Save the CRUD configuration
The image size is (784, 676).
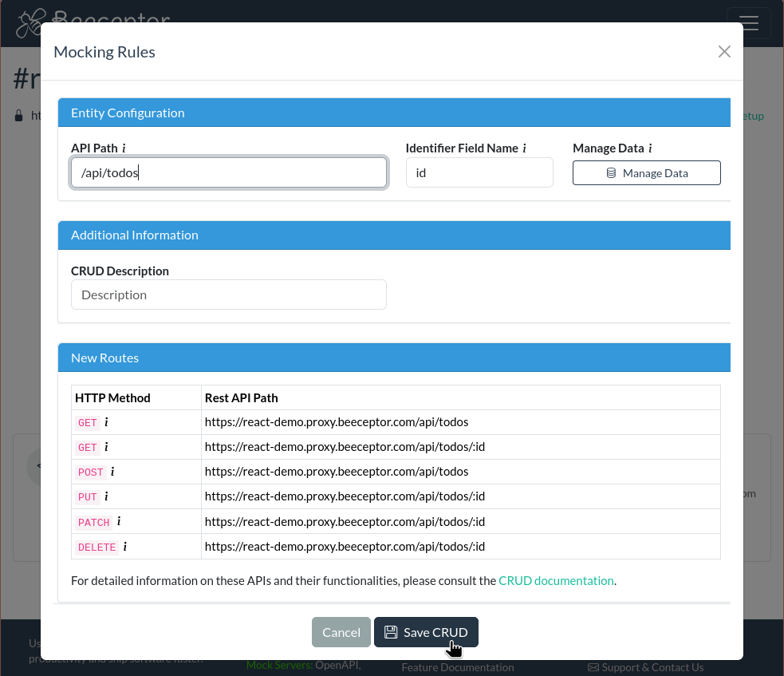(426, 631)
